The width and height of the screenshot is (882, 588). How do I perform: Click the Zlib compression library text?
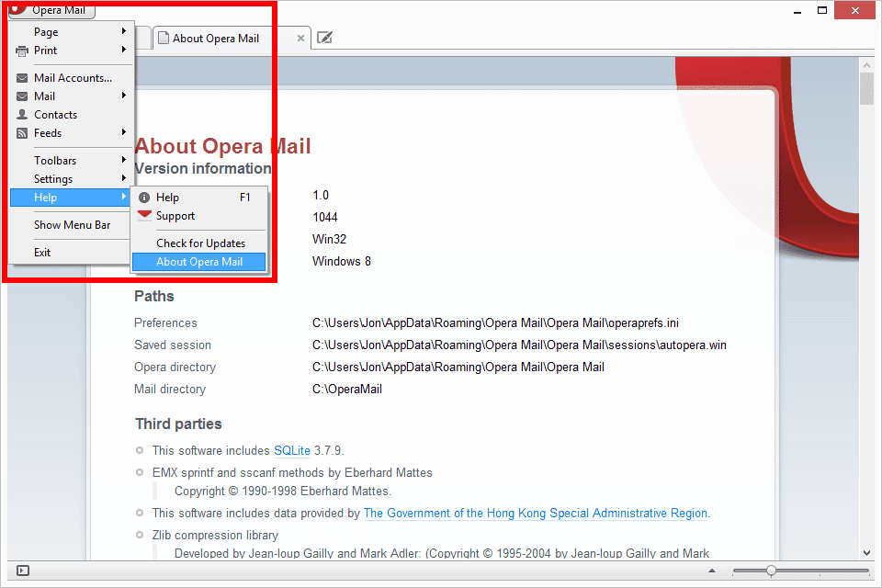tap(215, 535)
